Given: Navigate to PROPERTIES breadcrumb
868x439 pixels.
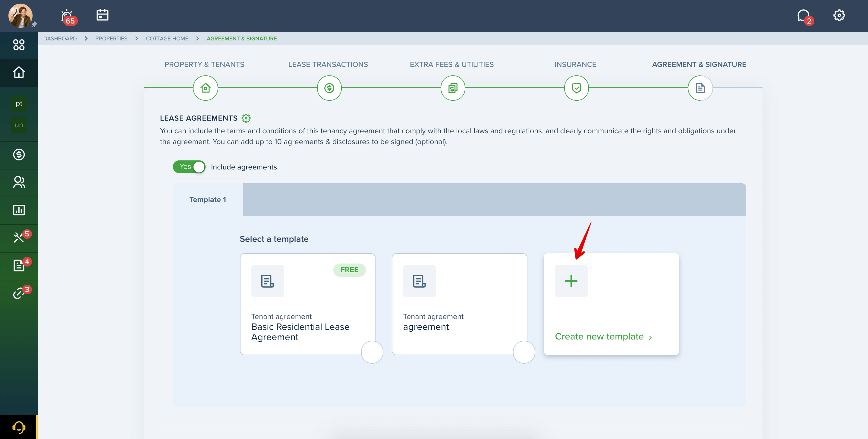Looking at the screenshot, I should (111, 38).
